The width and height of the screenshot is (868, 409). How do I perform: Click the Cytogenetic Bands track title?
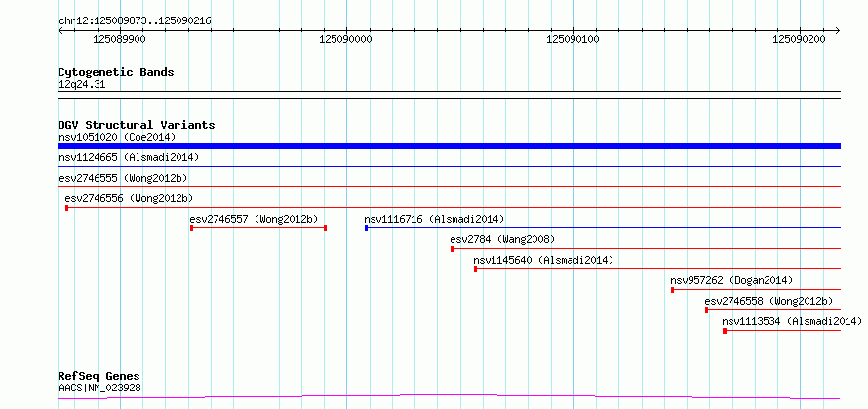[116, 72]
